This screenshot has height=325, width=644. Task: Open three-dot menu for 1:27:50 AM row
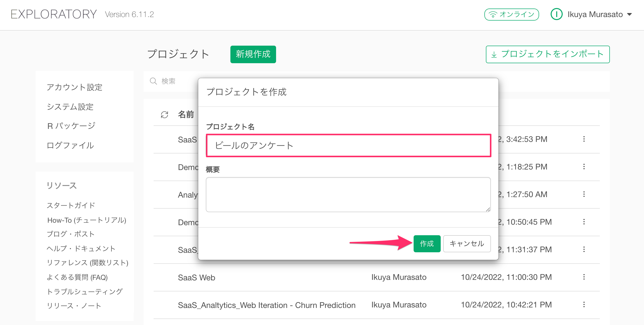[584, 194]
